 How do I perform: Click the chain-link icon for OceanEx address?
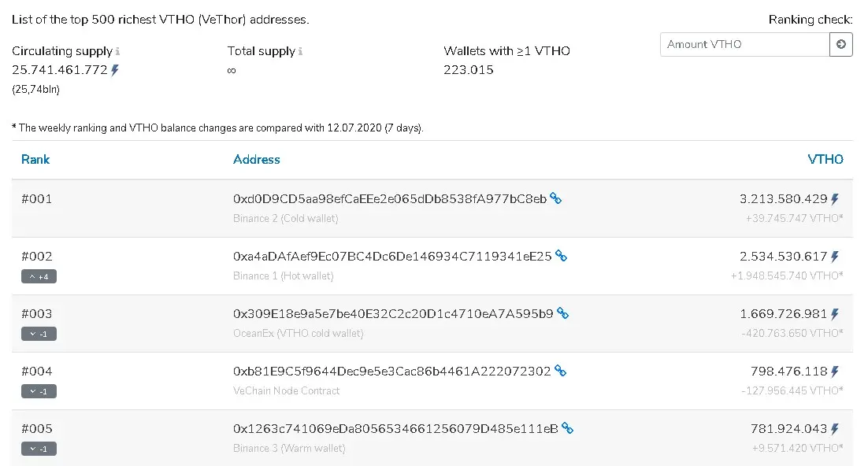click(562, 313)
